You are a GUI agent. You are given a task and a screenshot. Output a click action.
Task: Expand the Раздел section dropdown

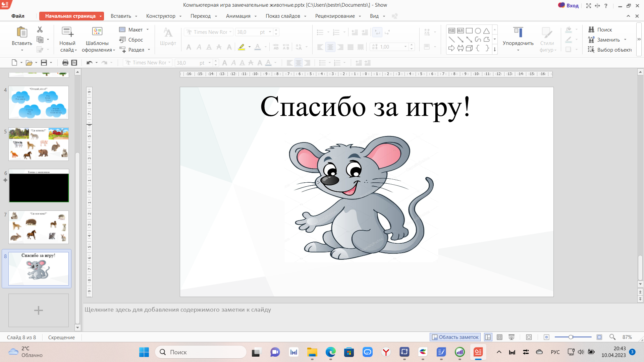[x=149, y=50]
